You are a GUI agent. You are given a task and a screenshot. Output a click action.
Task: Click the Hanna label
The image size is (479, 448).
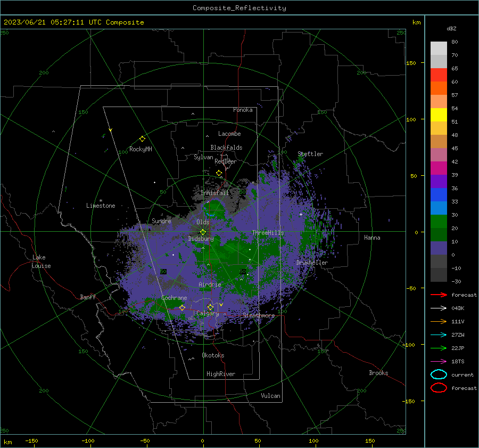pos(372,238)
